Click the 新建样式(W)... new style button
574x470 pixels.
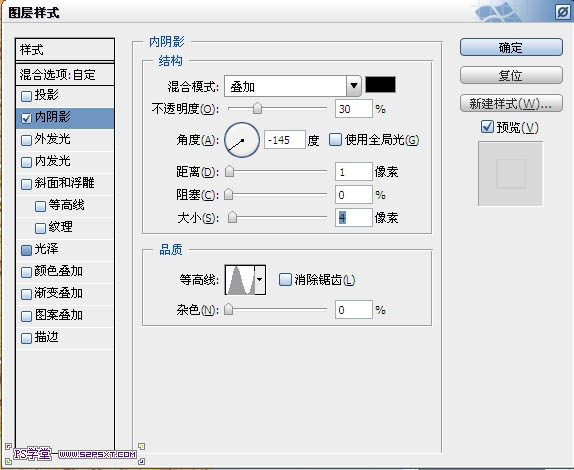[511, 104]
